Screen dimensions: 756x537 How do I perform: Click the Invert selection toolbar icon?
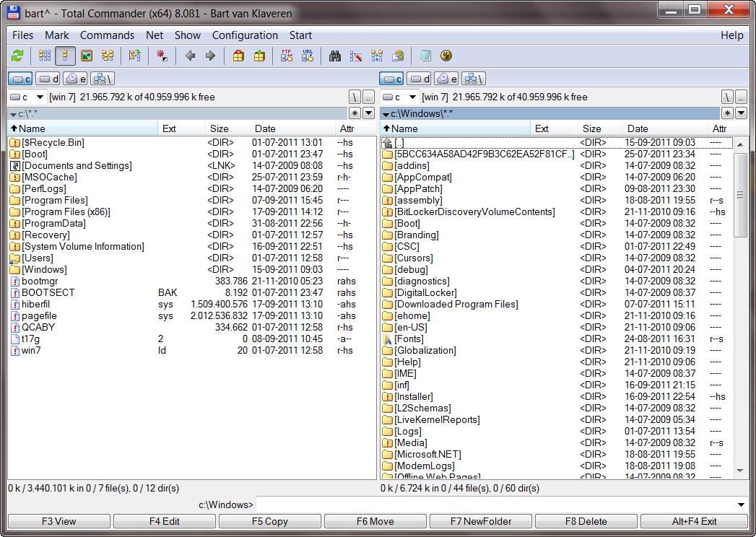coord(135,56)
